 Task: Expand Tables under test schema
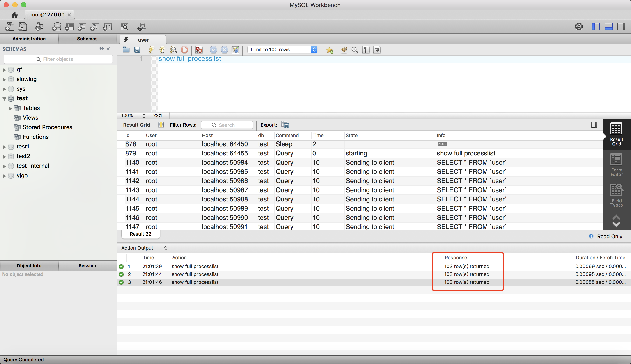(11, 108)
